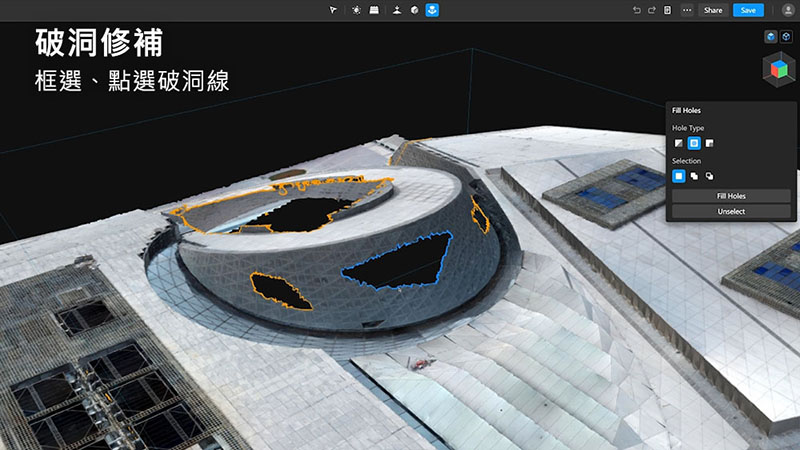This screenshot has width=800, height=450.
Task: Switch to wireframe cube view mode
Action: click(x=786, y=36)
